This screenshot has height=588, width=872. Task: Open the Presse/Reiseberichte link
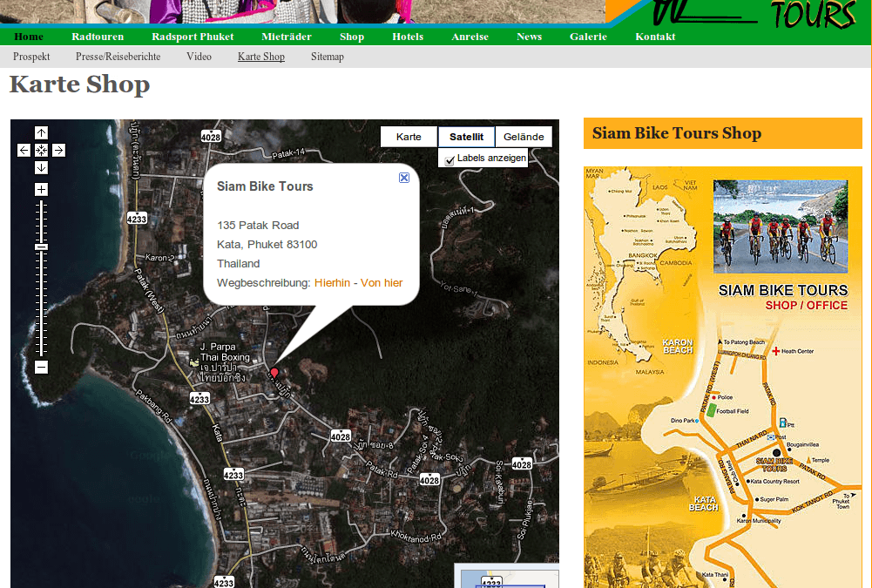pos(118,57)
